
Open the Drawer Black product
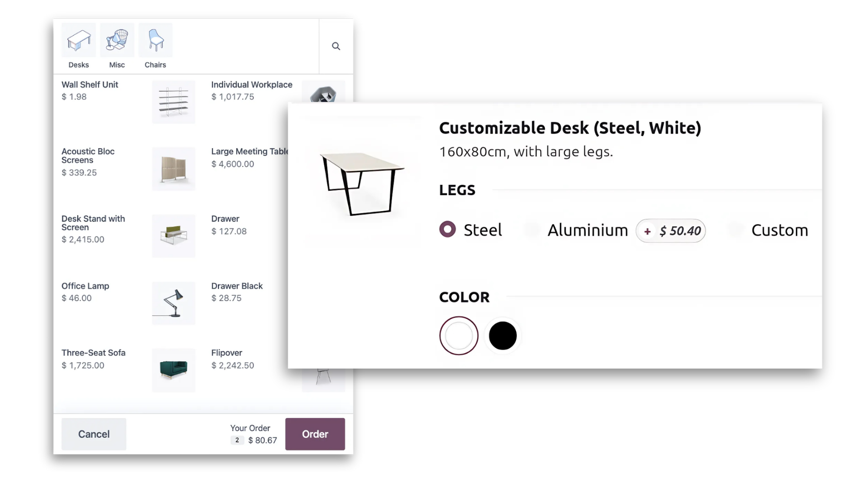coord(237,286)
